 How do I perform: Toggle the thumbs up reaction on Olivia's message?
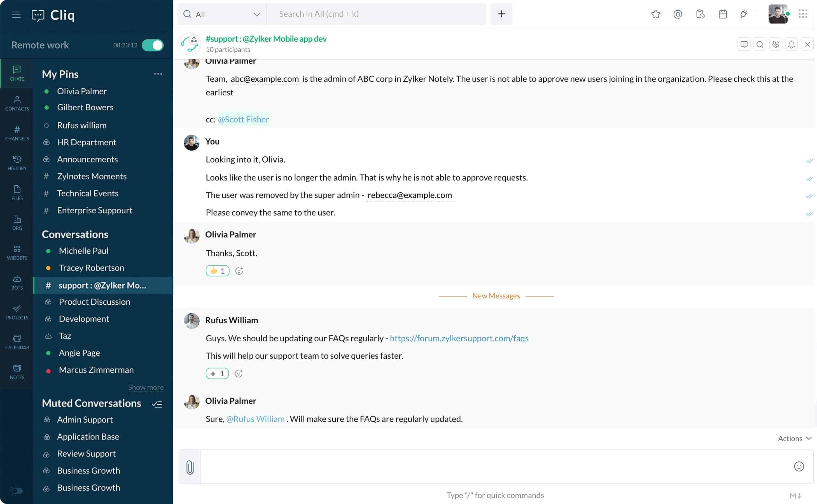point(217,271)
